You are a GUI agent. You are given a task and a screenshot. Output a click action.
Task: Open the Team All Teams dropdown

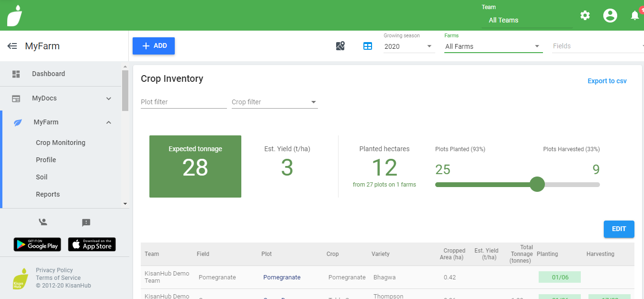click(x=527, y=20)
